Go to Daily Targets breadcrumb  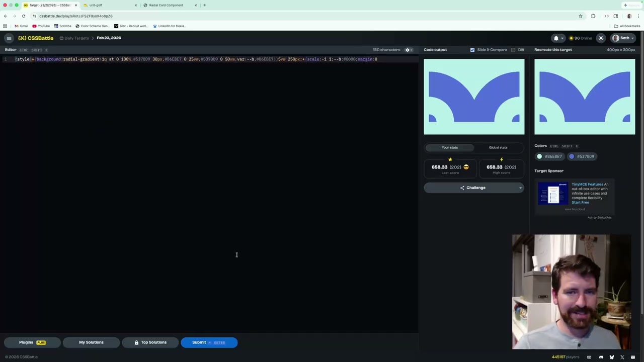(x=74, y=38)
